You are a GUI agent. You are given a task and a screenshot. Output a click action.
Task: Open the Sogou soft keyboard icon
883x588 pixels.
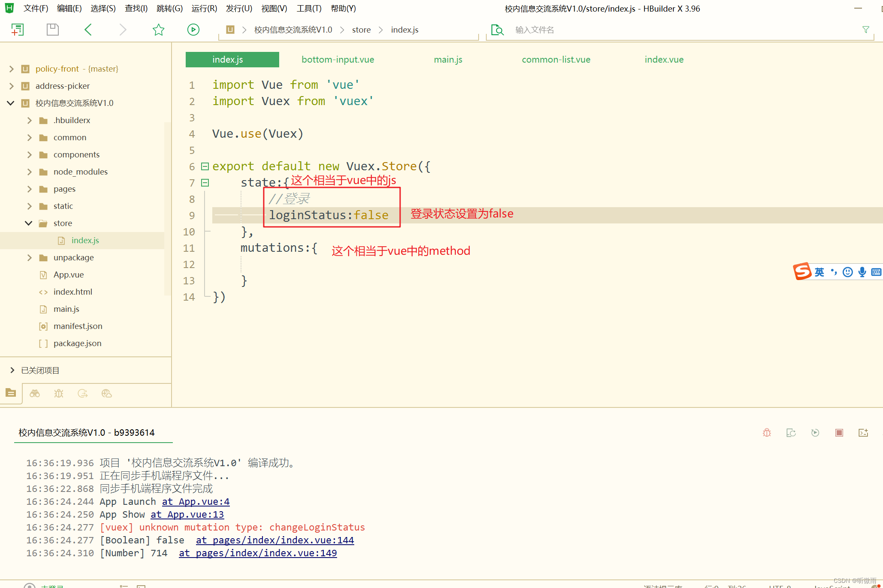pos(876,272)
